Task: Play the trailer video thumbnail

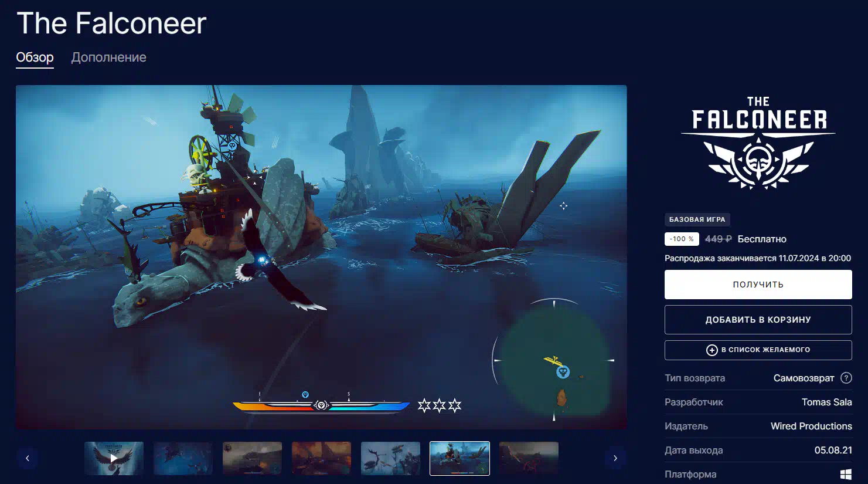Action: coord(114,458)
